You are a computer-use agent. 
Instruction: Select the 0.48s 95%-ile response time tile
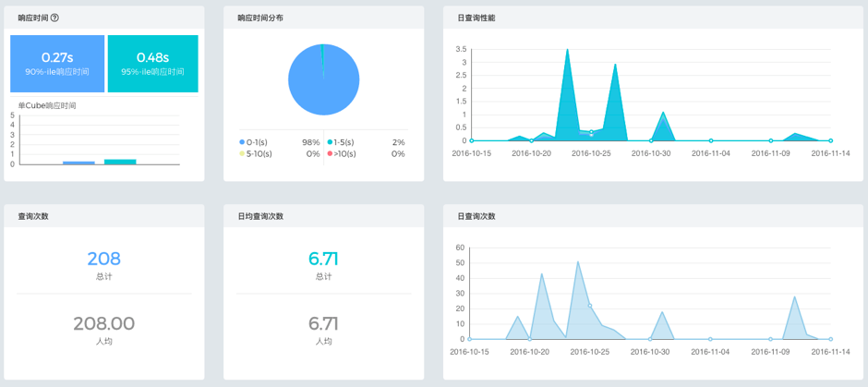click(153, 64)
